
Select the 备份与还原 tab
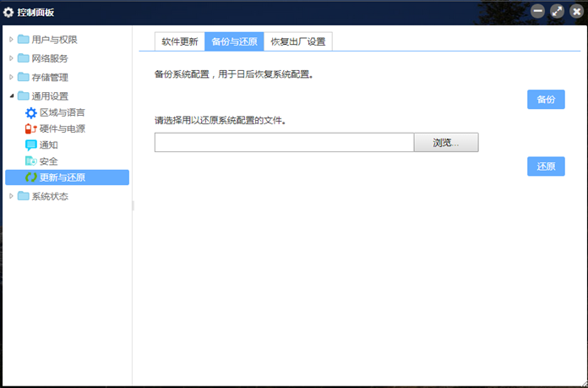[234, 41]
